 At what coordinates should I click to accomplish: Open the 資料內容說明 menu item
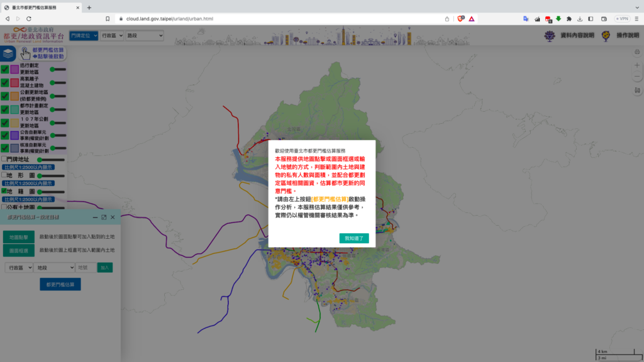coord(577,36)
